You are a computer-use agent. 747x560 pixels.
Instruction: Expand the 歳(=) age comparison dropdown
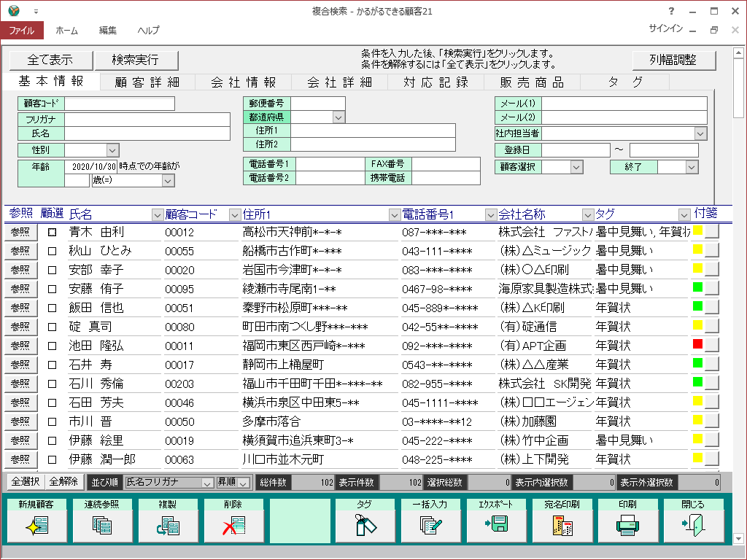168,181
